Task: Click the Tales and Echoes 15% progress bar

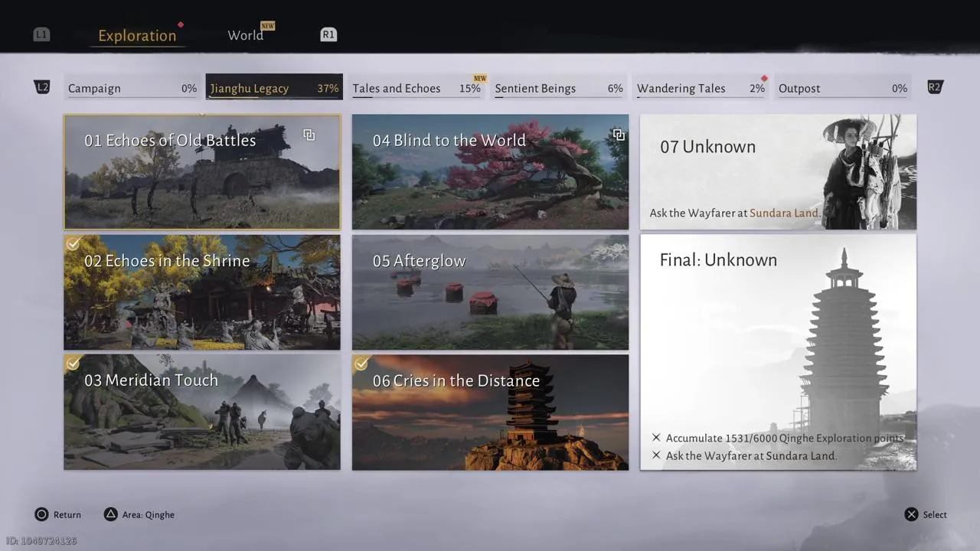Action: 416,97
